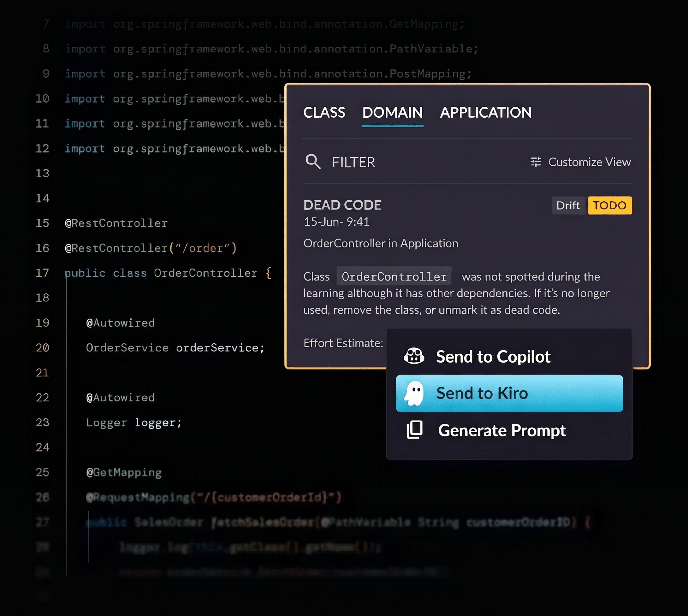Click OrderController in Application text
Image resolution: width=688 pixels, height=616 pixels.
coord(381,243)
